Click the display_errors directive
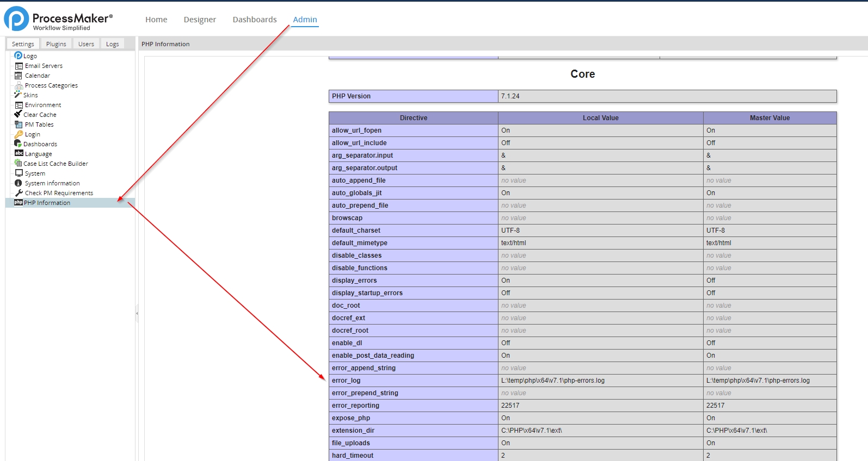868x461 pixels. point(354,281)
